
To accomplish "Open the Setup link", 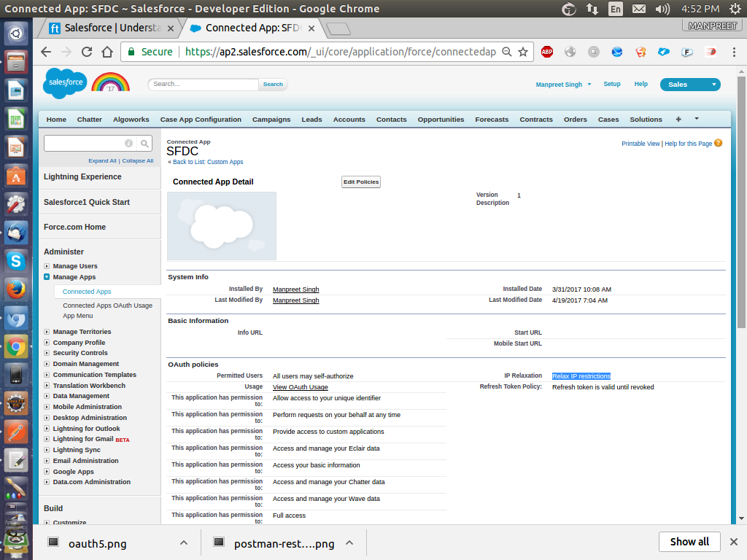I will pos(612,84).
